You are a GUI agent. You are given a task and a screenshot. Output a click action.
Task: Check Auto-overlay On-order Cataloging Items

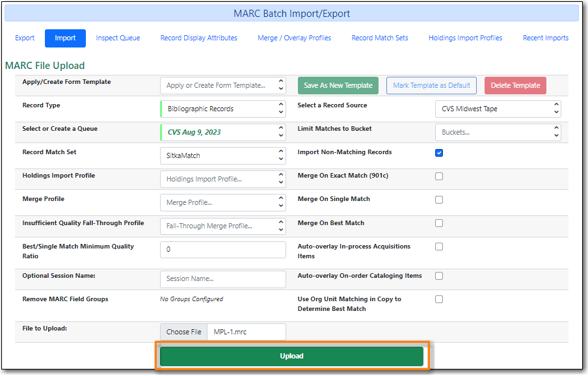click(439, 275)
